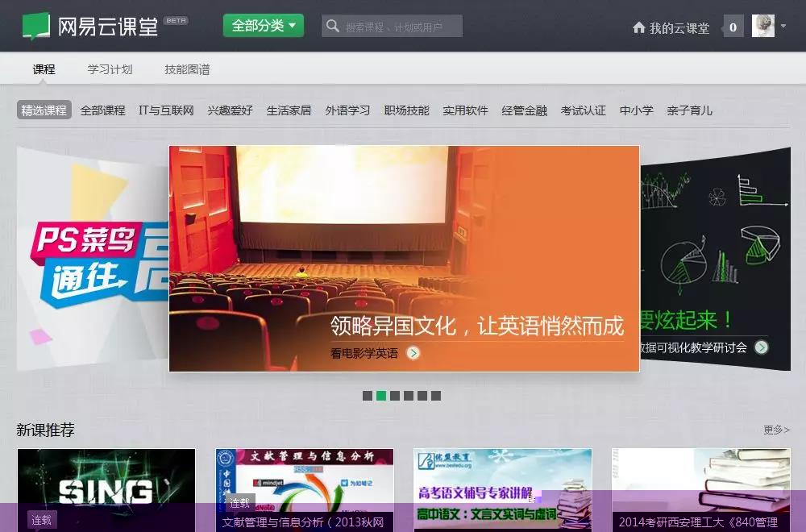Select the 经管金融 category
Image resolution: width=806 pixels, height=532 pixels.
pyautogui.click(x=525, y=110)
